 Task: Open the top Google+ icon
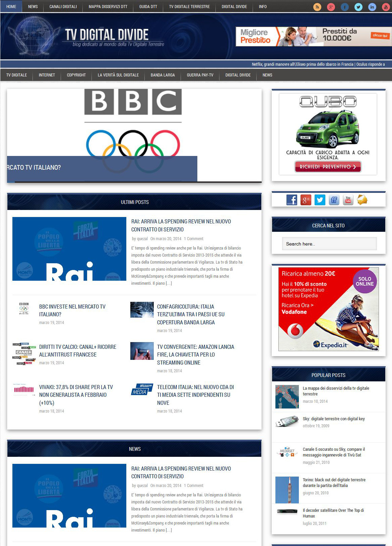(331, 7)
